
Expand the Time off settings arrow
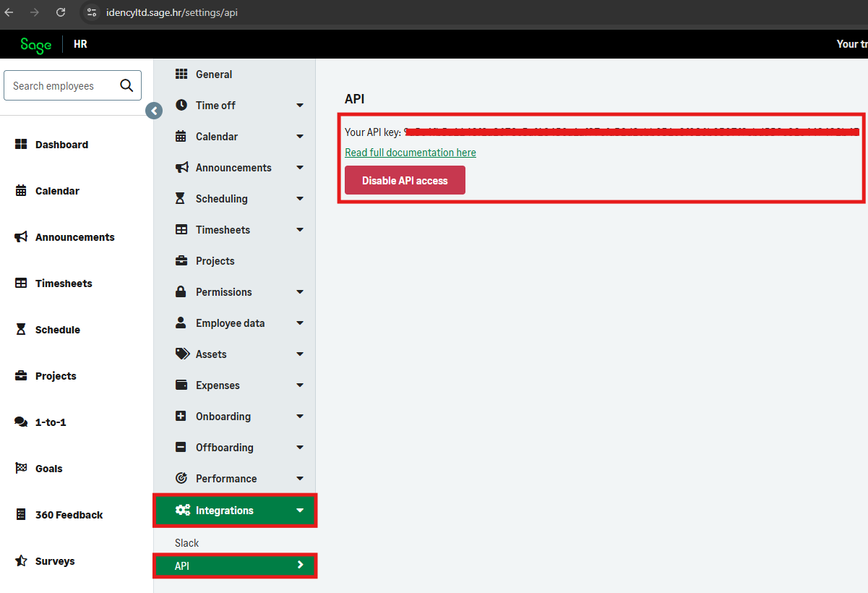(300, 106)
